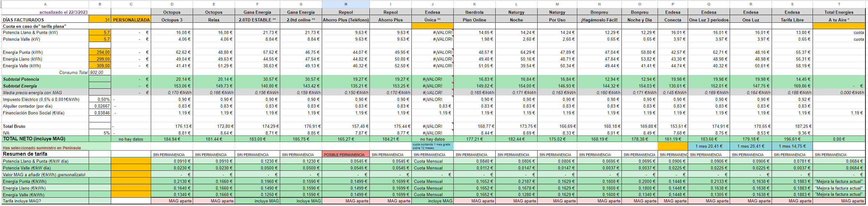
Task: Select Tarifa Libre total neto 196,61 €
Action: [792, 139]
